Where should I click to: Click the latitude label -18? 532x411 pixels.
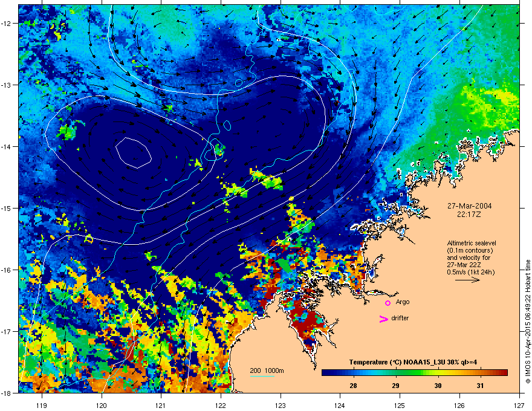coord(6,393)
